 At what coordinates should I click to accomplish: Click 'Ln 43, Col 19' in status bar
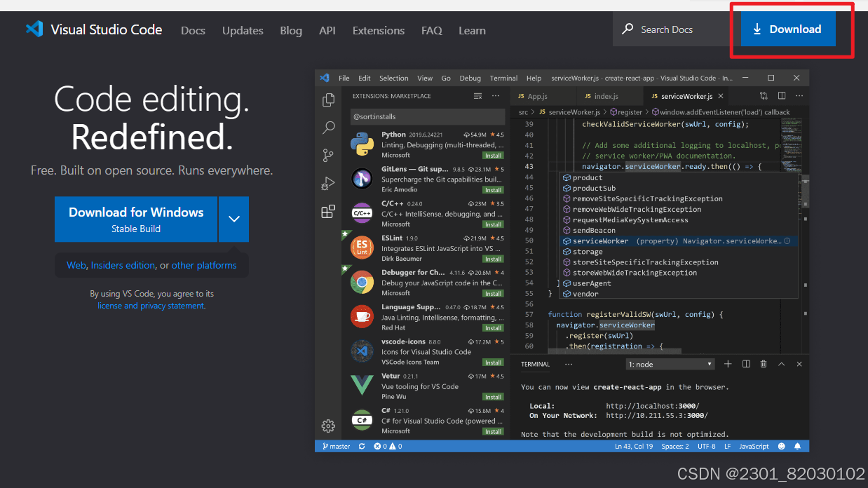click(634, 446)
